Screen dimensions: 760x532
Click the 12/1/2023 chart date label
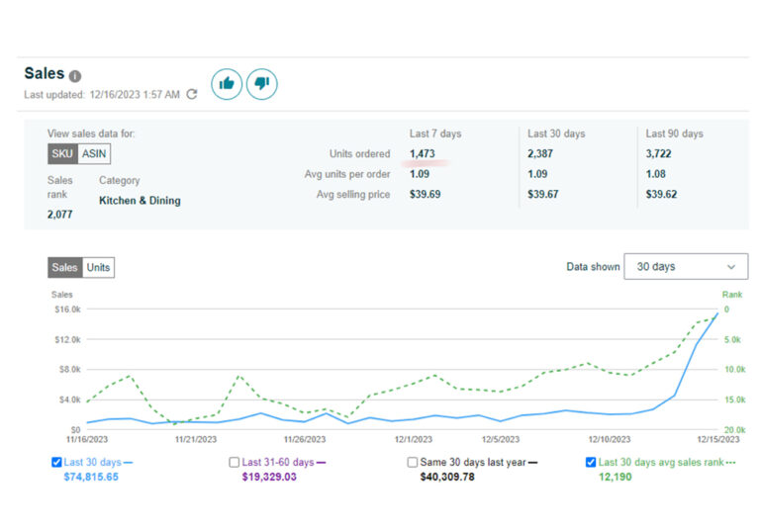coord(413,439)
